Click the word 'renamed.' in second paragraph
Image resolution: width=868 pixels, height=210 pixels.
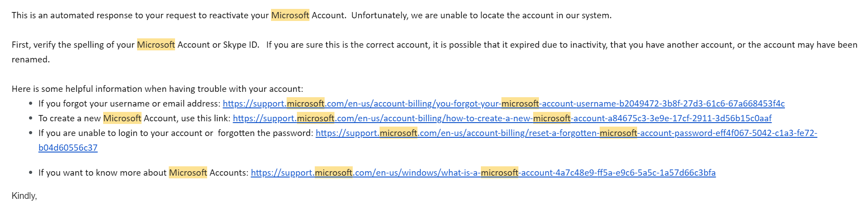point(31,59)
